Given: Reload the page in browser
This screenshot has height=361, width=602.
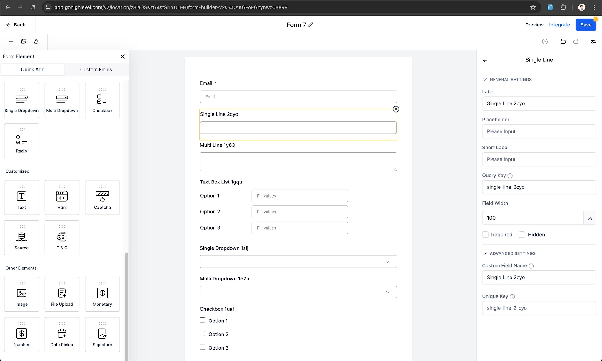Looking at the screenshot, I should (x=33, y=7).
